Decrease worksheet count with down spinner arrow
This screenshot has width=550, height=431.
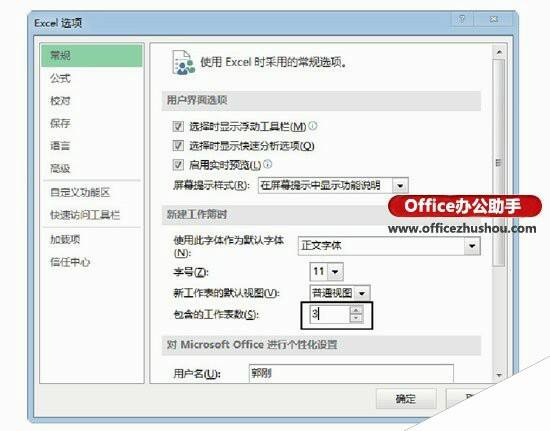click(356, 318)
